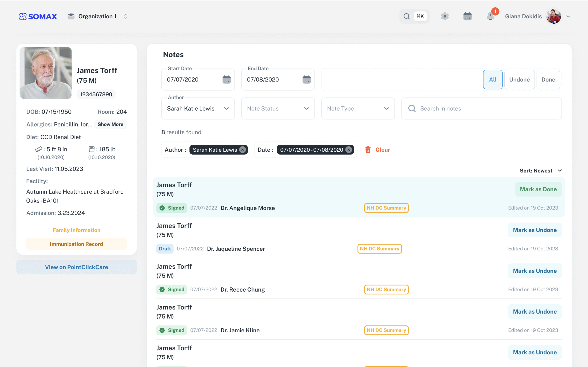
Task: Expand the Author dropdown
Action: click(198, 108)
